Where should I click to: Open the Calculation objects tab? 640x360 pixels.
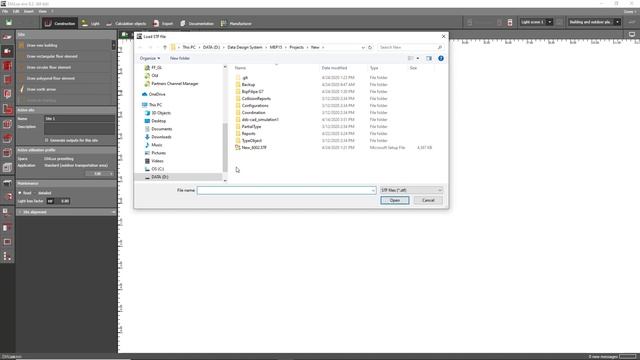coord(126,23)
